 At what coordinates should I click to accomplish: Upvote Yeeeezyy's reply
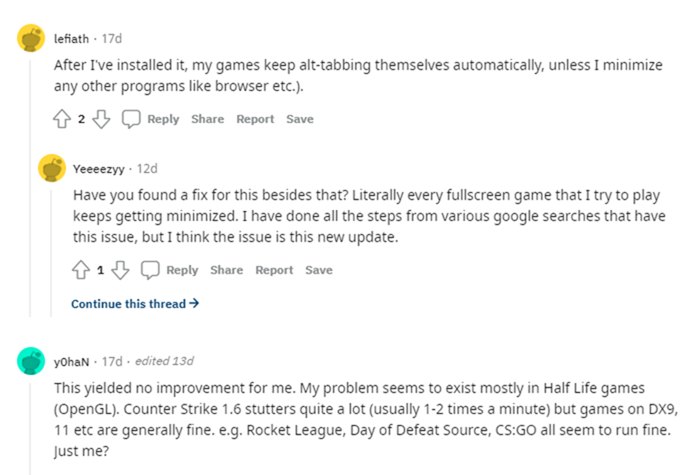[x=81, y=270]
